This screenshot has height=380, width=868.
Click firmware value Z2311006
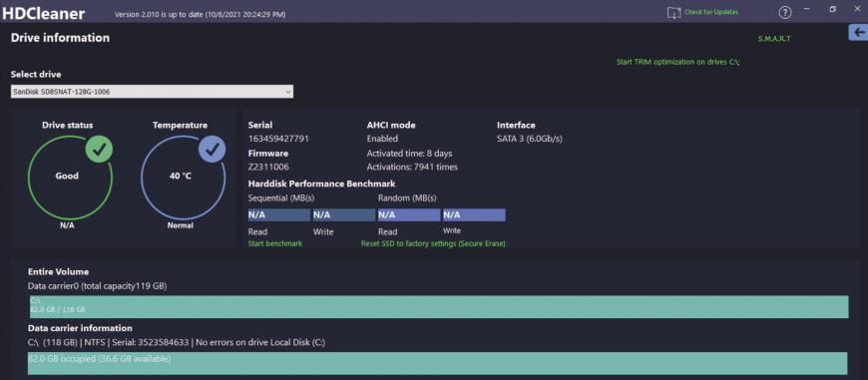268,167
